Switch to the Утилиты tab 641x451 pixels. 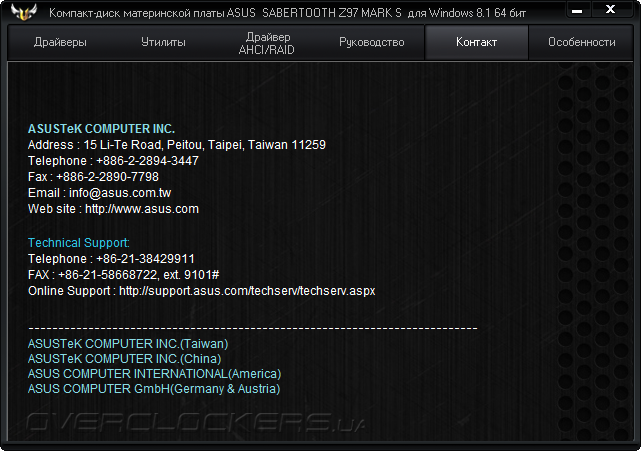coord(163,42)
